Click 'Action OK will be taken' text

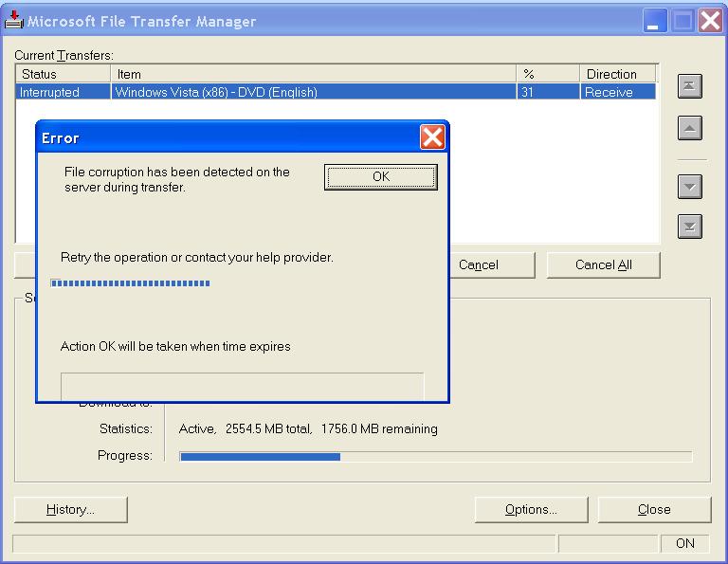pos(175,346)
